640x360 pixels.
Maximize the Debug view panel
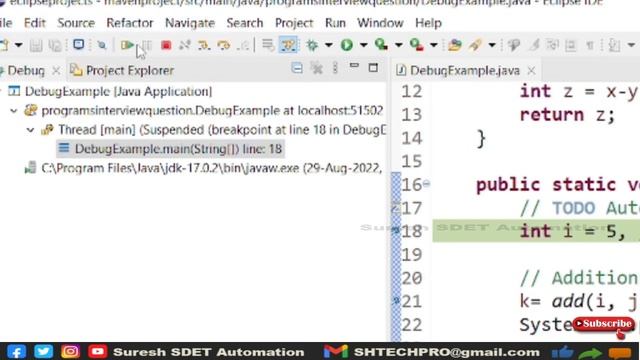373,67
